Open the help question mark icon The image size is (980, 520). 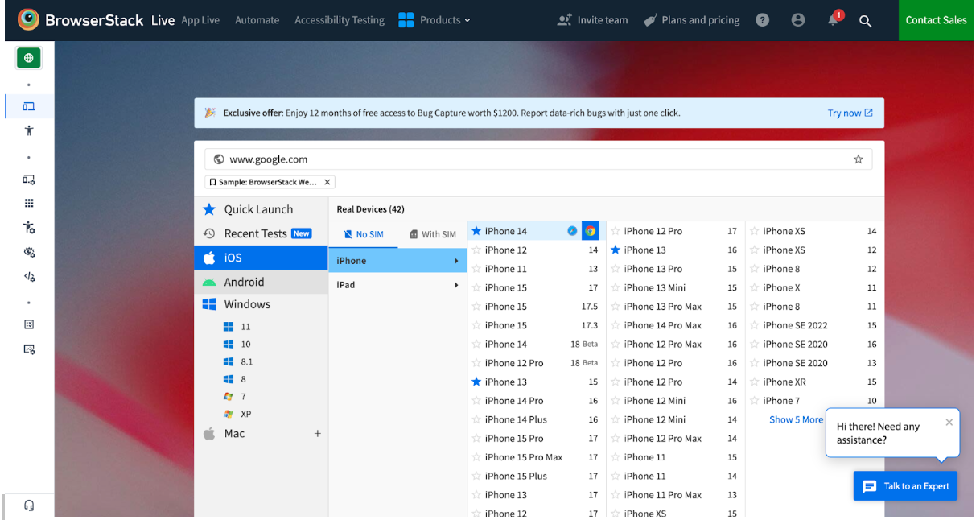763,20
